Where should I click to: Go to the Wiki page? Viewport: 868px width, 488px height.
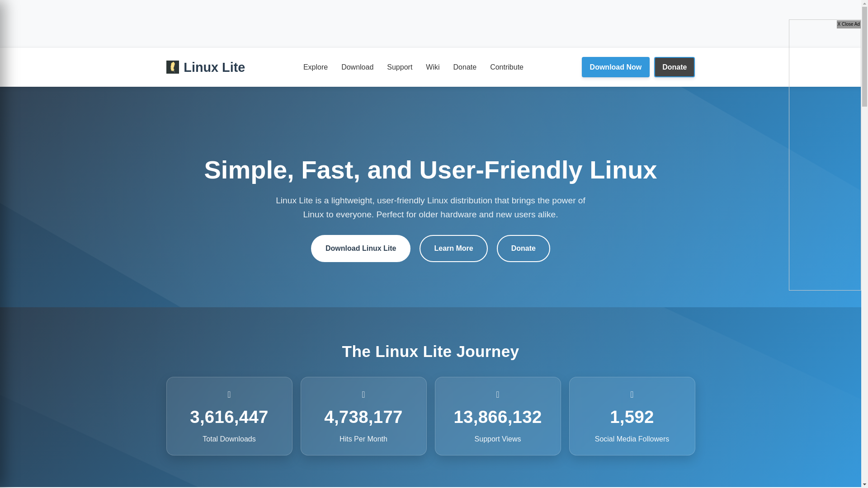(x=433, y=67)
